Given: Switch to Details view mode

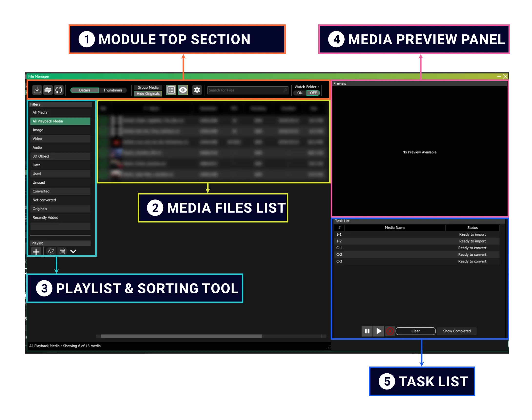Looking at the screenshot, I should coord(84,90).
